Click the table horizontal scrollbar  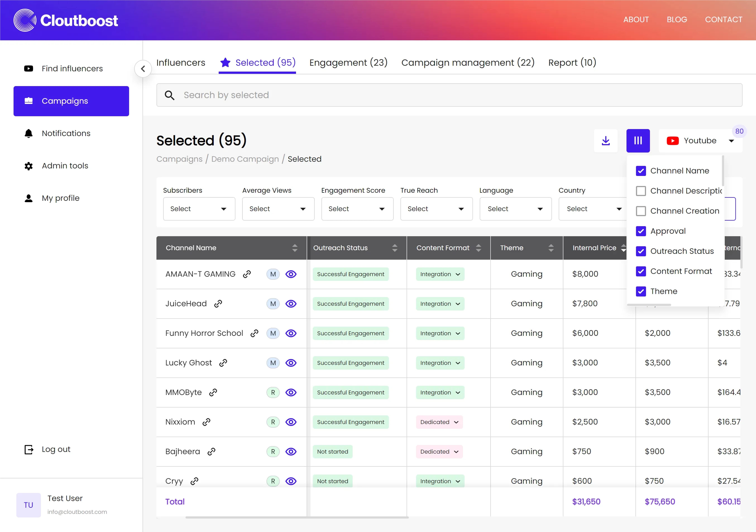pyautogui.click(x=297, y=517)
